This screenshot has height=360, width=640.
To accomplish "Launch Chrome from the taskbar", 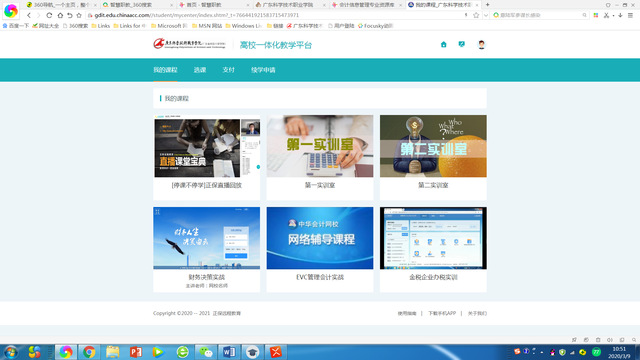I will (x=89, y=352).
